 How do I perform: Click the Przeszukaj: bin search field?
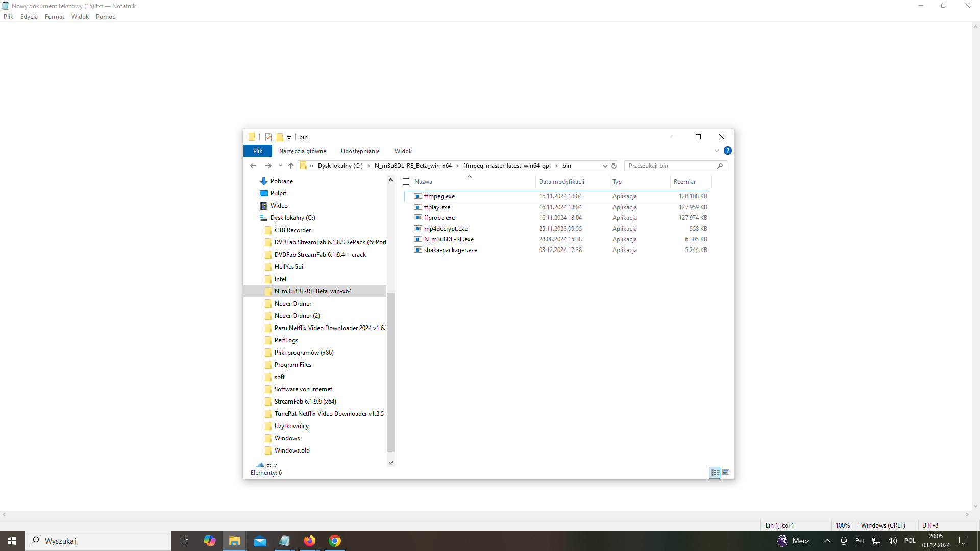click(x=671, y=166)
